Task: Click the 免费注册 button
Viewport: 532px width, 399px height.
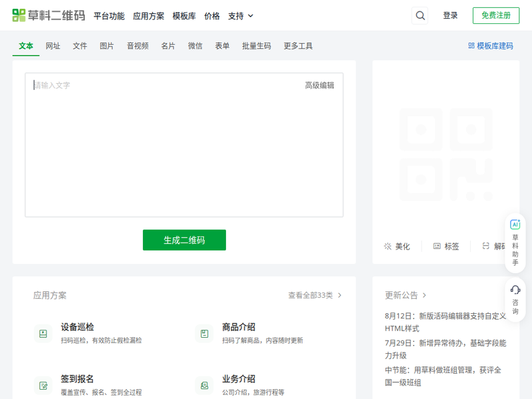Action: [x=496, y=15]
